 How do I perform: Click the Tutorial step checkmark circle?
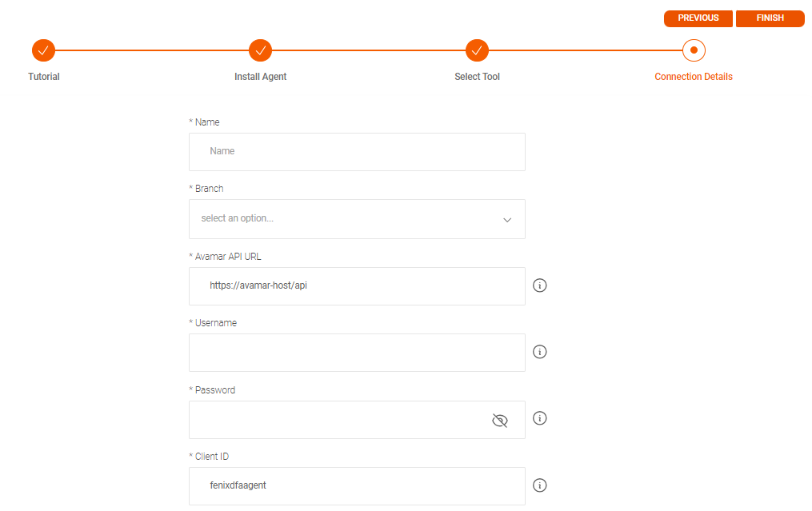click(x=43, y=50)
